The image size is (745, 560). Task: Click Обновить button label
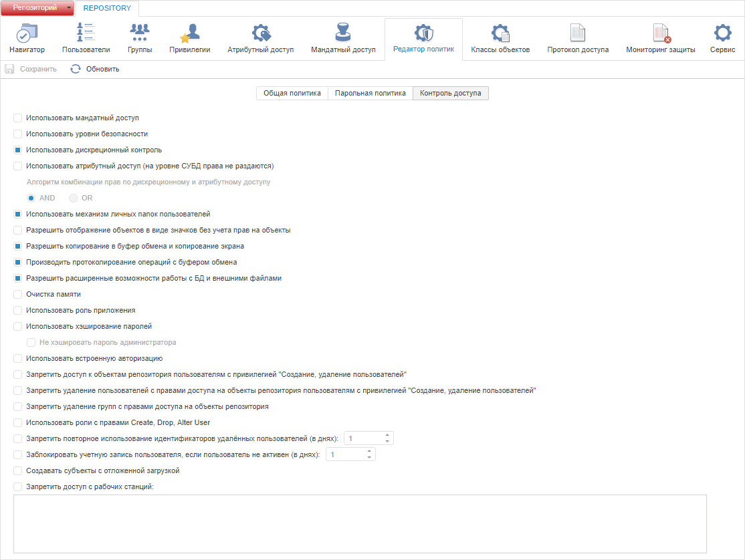click(102, 69)
